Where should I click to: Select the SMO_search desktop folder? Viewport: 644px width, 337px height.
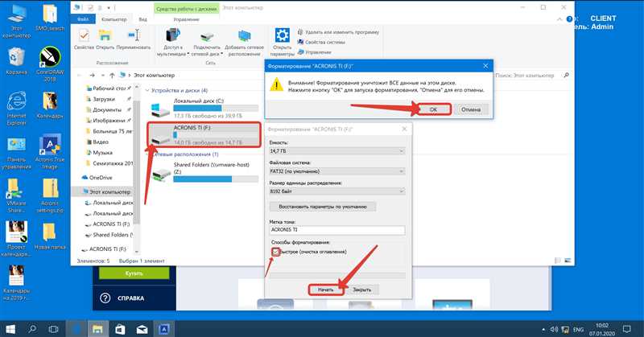[50, 18]
